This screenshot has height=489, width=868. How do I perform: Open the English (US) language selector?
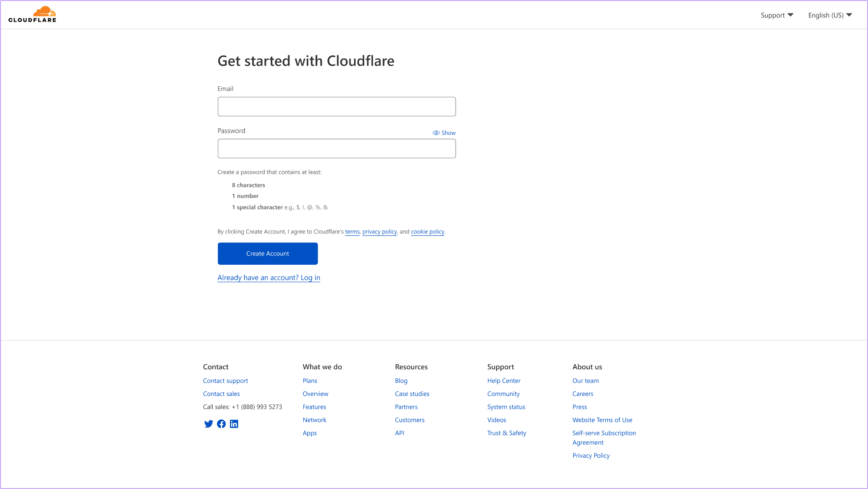(x=830, y=15)
